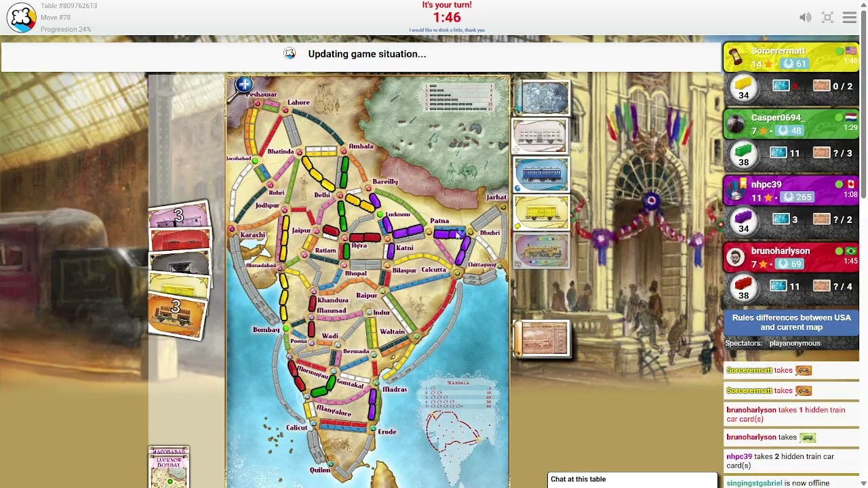Take the face-up white train car card
This screenshot has height=488, width=868.
coord(540,137)
